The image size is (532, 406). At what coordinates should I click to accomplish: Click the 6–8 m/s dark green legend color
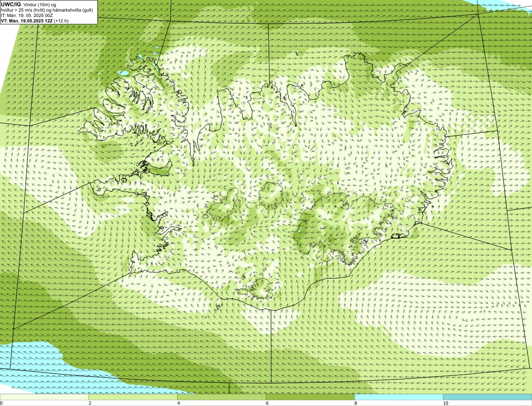click(x=310, y=397)
